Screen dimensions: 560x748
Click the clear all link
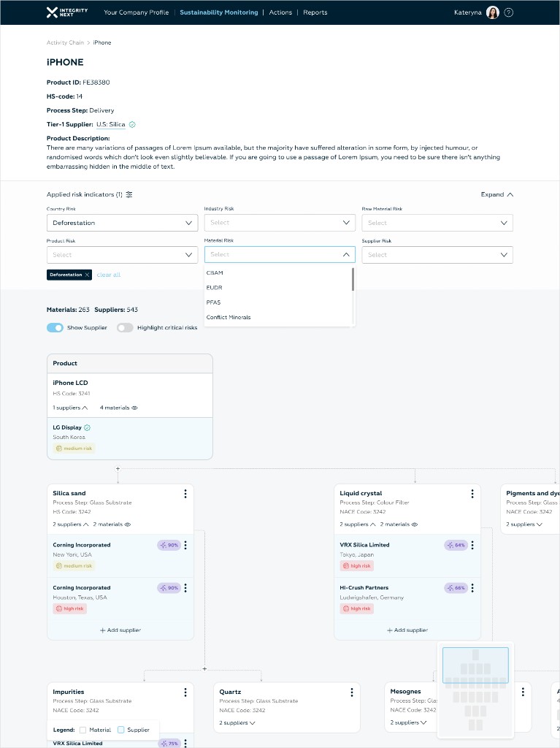(x=109, y=275)
